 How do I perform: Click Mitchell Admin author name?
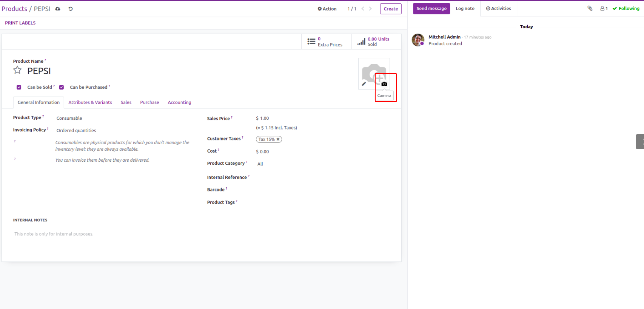click(444, 37)
